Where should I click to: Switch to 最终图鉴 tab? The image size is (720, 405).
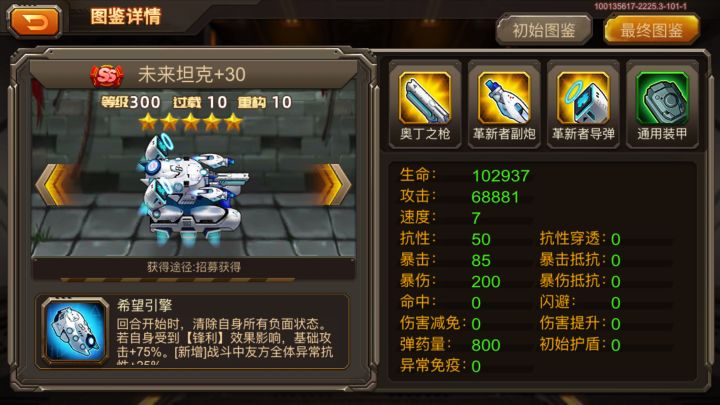point(652,30)
